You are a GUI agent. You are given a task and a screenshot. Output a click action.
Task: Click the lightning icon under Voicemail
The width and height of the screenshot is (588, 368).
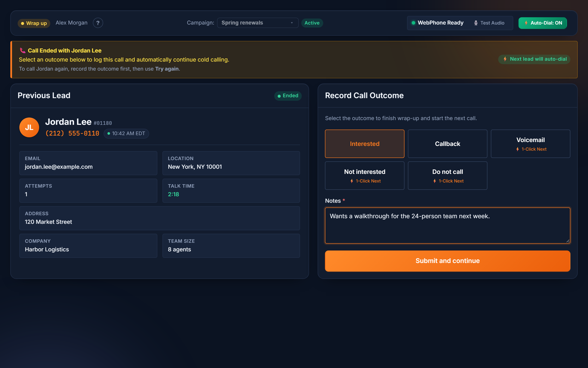(x=518, y=149)
